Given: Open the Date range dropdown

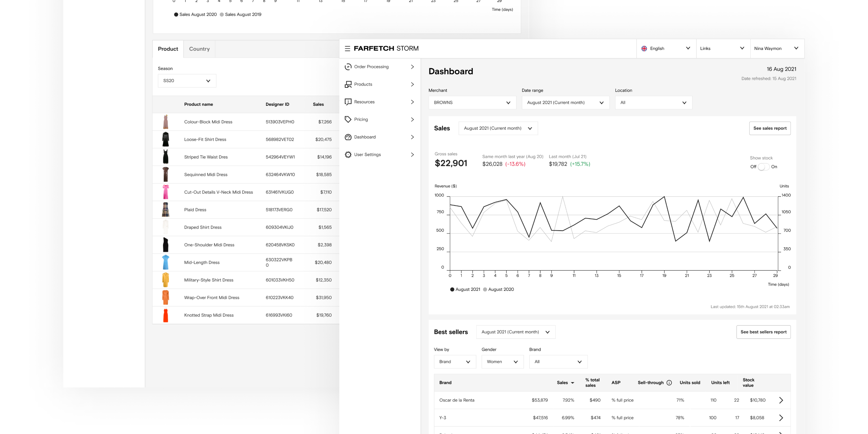Looking at the screenshot, I should pos(565,102).
